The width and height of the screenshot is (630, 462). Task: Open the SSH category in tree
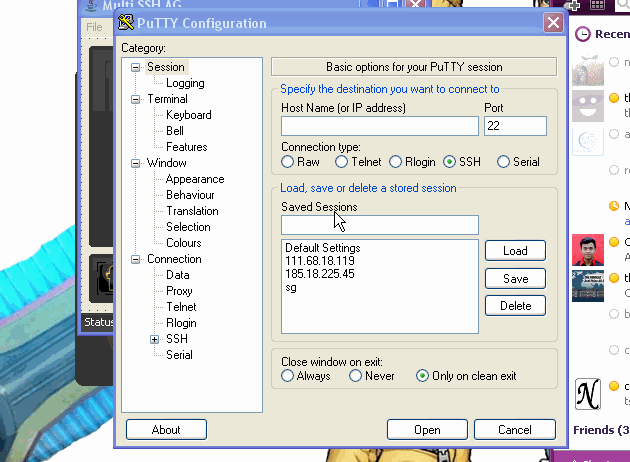177,339
